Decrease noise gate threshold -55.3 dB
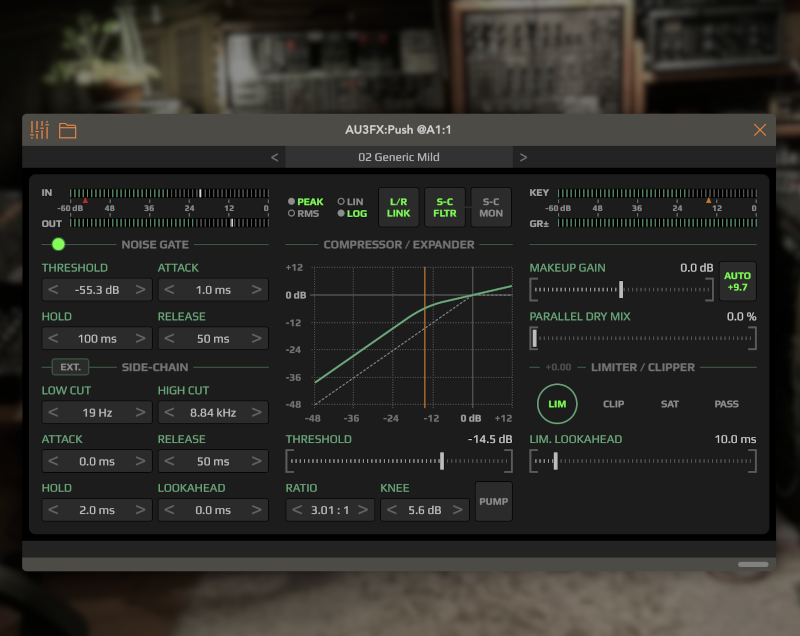This screenshot has height=636, width=800. (x=53, y=290)
